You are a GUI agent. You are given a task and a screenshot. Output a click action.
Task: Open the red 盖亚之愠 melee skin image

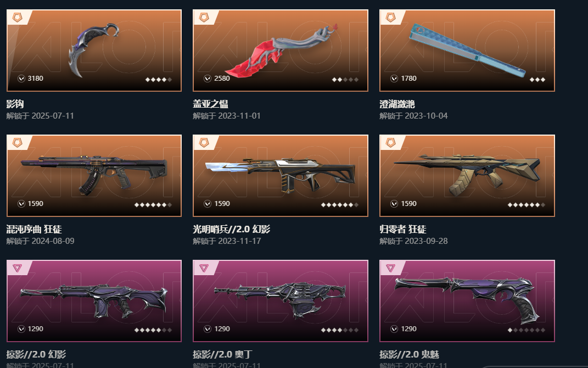point(281,49)
